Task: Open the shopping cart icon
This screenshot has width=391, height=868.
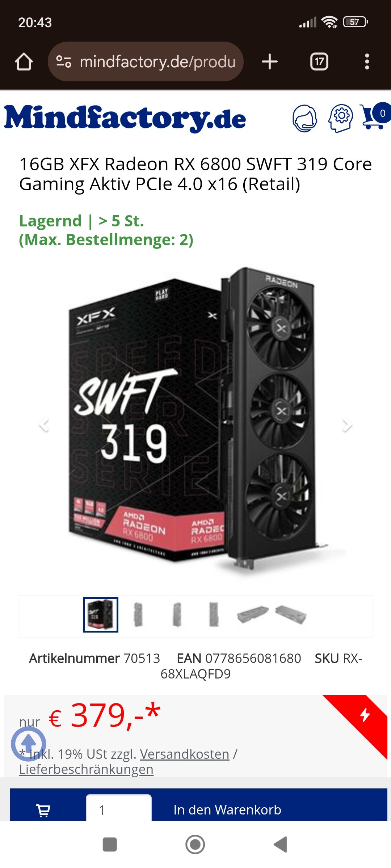Action: click(x=375, y=116)
